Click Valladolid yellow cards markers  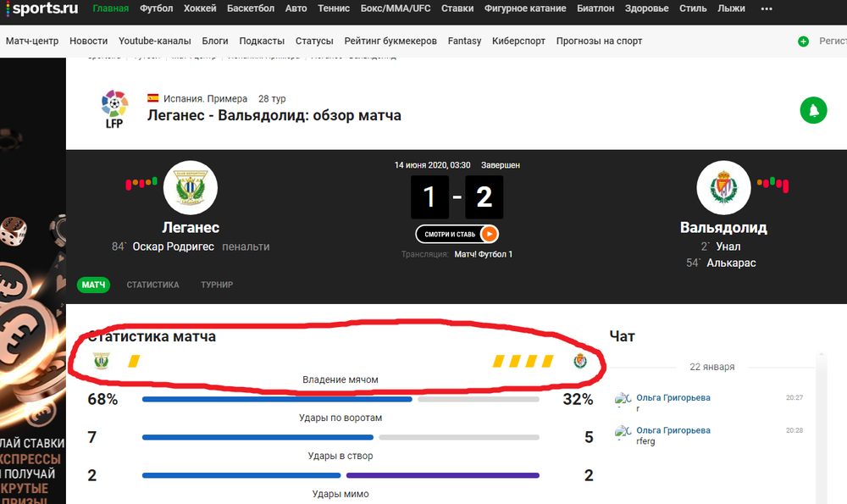coord(523,361)
